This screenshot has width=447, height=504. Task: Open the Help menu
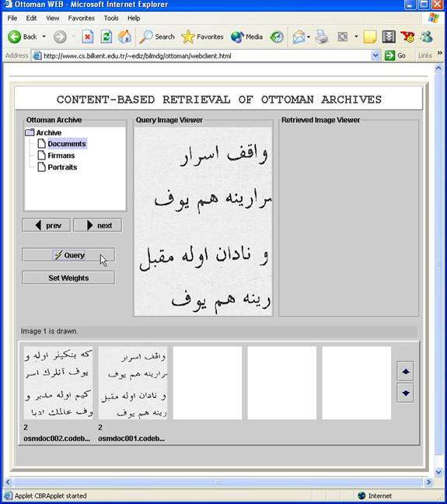pos(134,18)
